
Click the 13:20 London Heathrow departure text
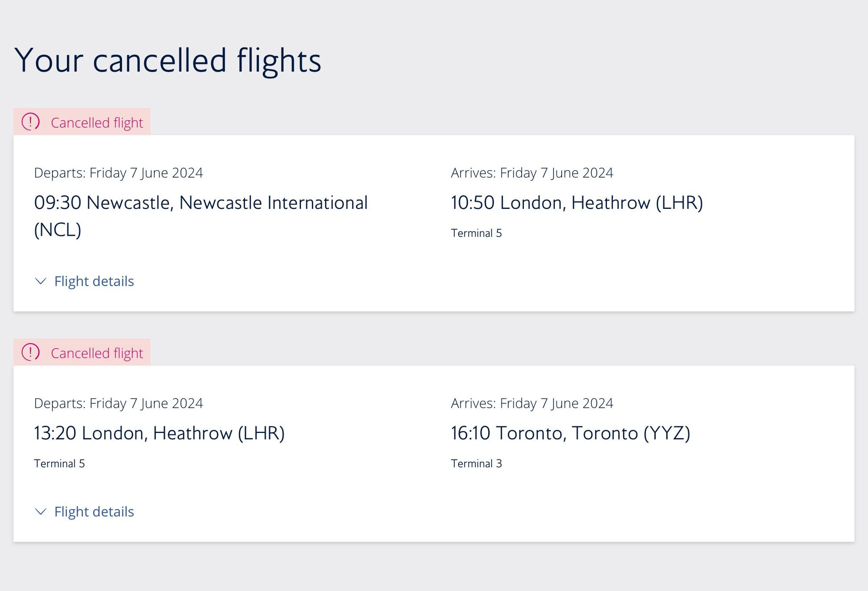click(x=159, y=433)
